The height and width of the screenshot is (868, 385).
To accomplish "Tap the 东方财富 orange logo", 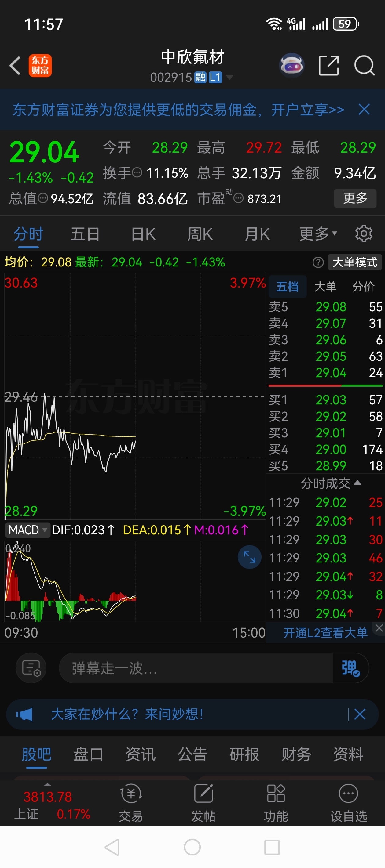I will tap(40, 66).
